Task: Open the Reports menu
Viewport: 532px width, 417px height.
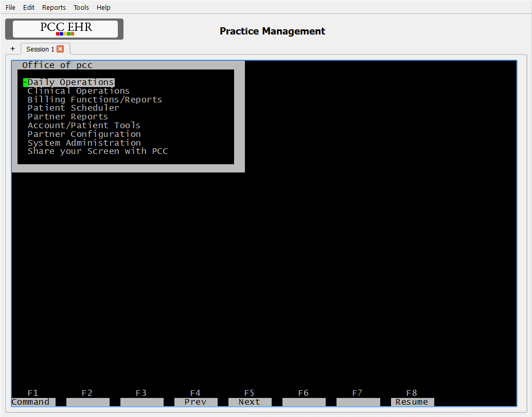Action: point(54,8)
